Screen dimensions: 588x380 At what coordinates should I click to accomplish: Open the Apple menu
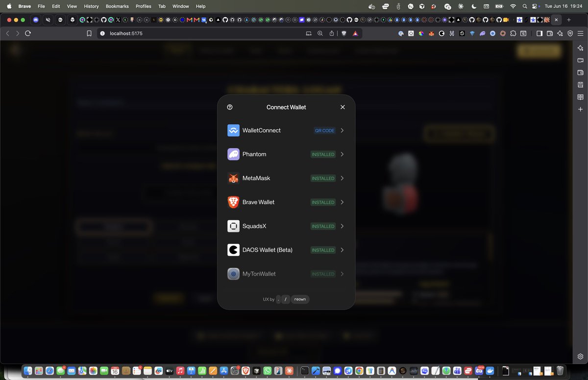pyautogui.click(x=9, y=6)
